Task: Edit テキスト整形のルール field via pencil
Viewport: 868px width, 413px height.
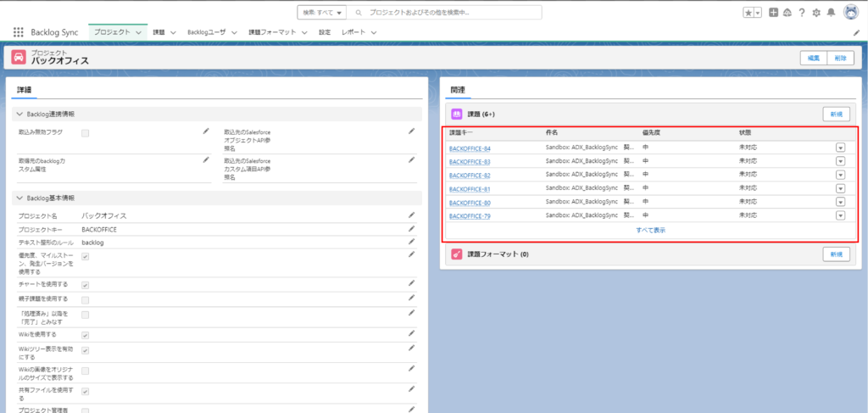Action: click(411, 242)
